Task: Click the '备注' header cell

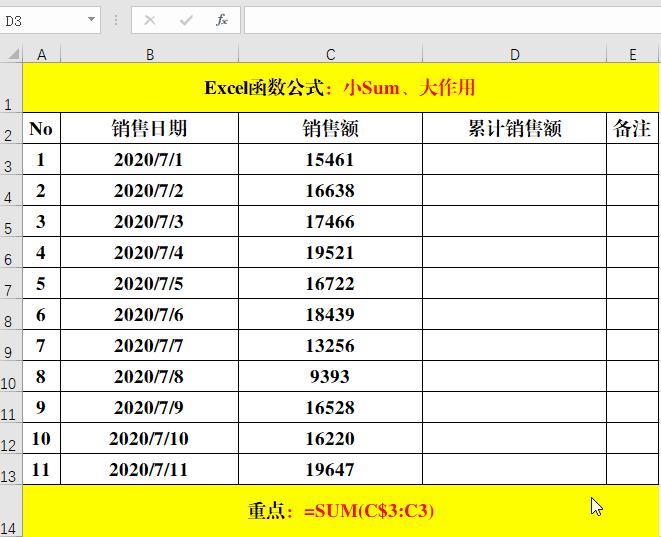Action: tap(633, 128)
